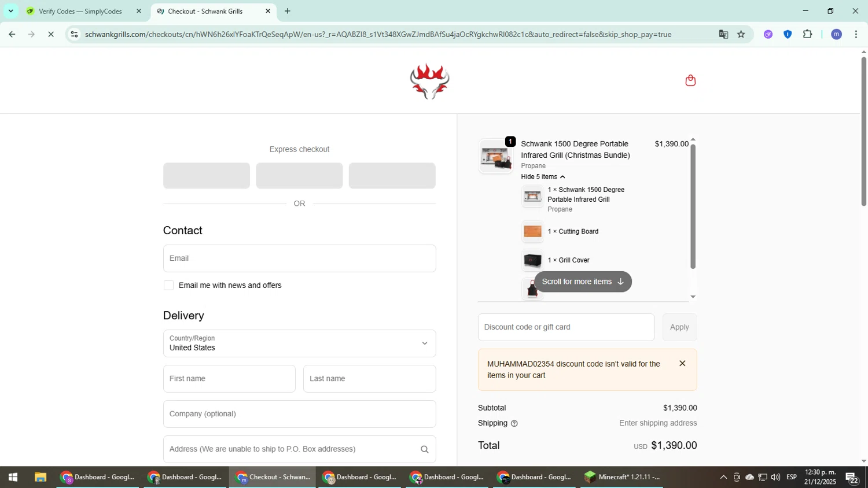Click the order summary scrollbar thumb
This screenshot has width=868, height=488.
[x=693, y=206]
